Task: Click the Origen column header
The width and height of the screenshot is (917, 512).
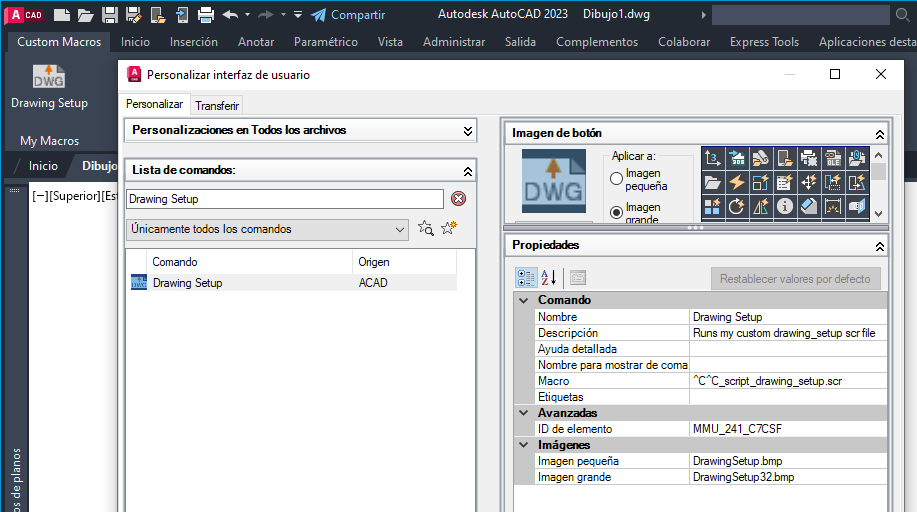Action: point(404,262)
